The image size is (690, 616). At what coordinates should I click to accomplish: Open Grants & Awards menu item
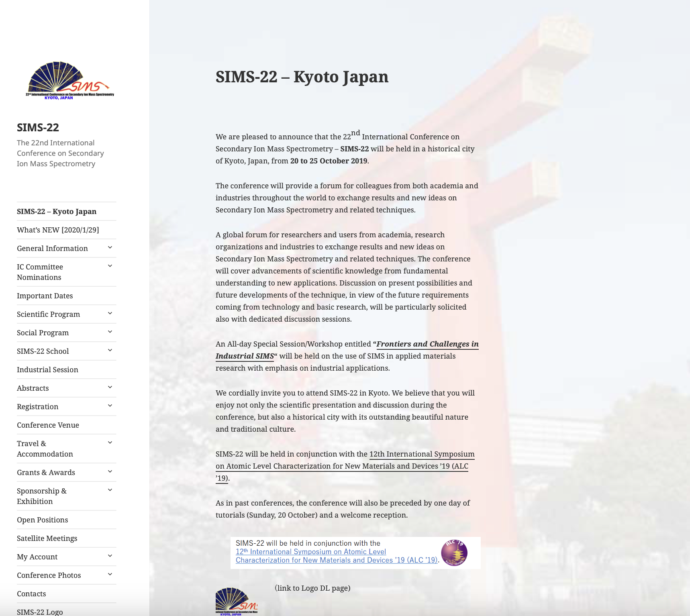click(x=46, y=473)
